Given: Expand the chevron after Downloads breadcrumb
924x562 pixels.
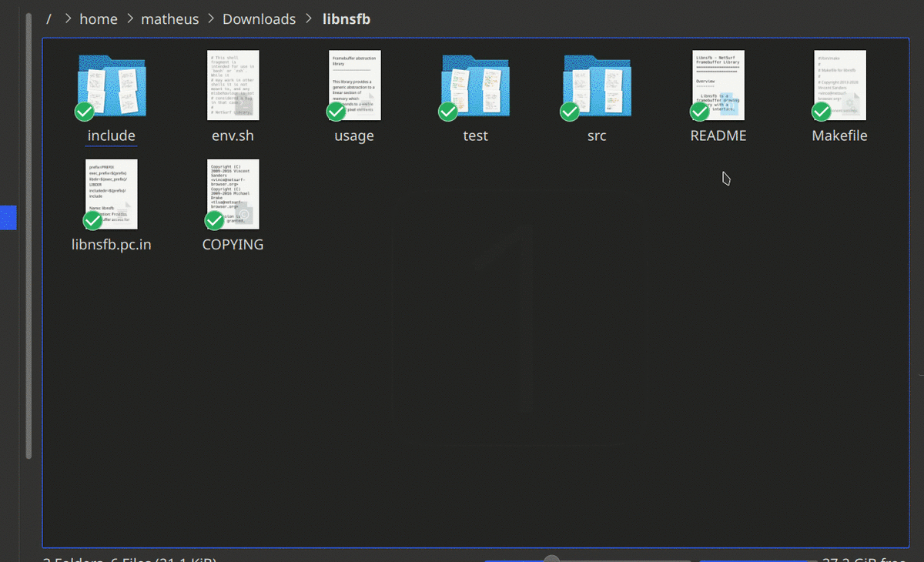Looking at the screenshot, I should 309,18.
